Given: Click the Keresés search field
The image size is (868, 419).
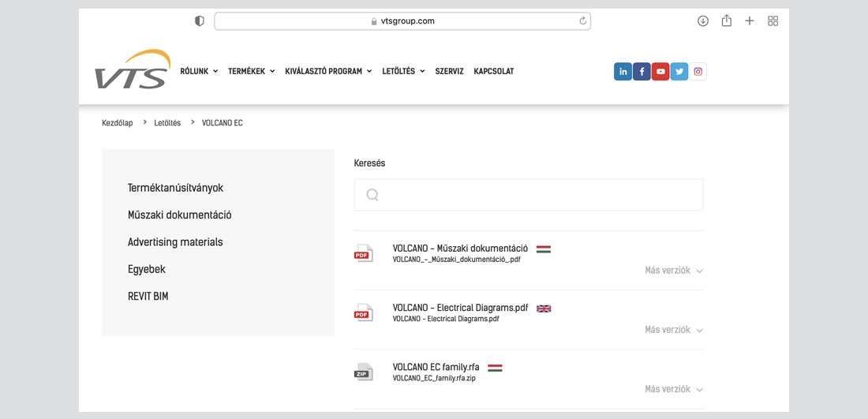Looking at the screenshot, I should click(x=529, y=195).
